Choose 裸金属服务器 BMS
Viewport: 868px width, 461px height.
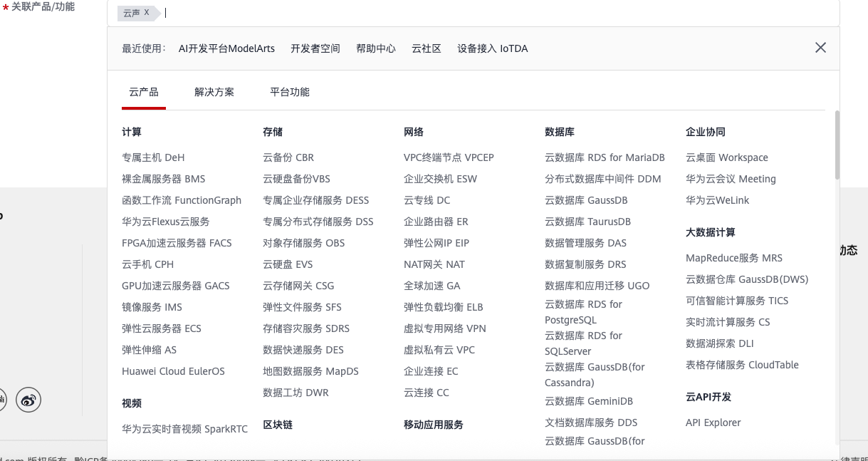coord(163,179)
